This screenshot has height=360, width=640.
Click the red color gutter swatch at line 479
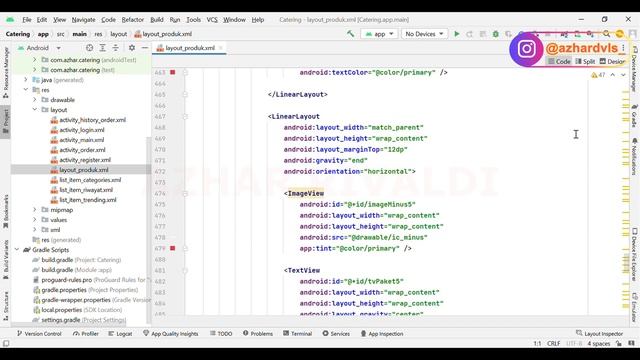click(173, 248)
